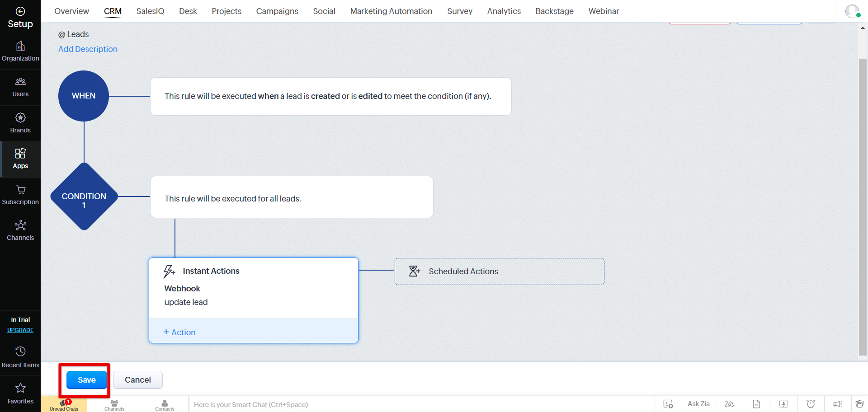This screenshot has height=412, width=868.
Task: Open the 'update lead' webhook action
Action: [186, 302]
